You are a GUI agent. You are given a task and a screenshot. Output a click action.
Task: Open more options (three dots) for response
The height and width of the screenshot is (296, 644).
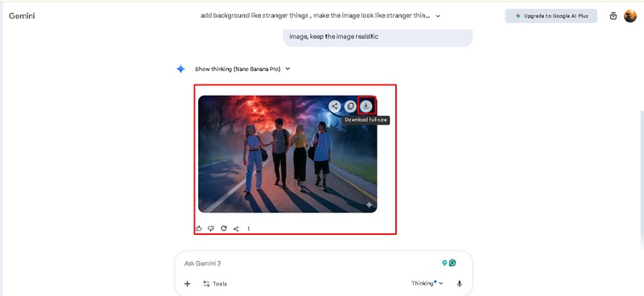pos(249,228)
